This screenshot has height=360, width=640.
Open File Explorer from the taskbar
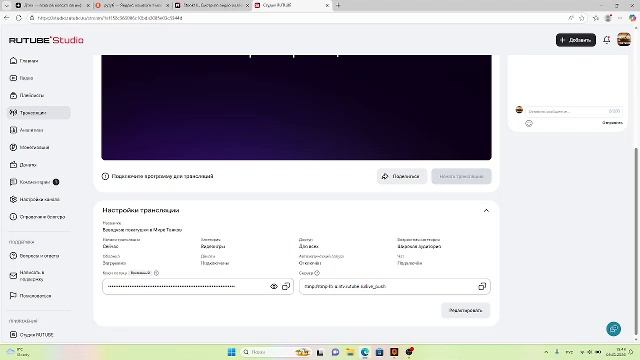[350, 352]
